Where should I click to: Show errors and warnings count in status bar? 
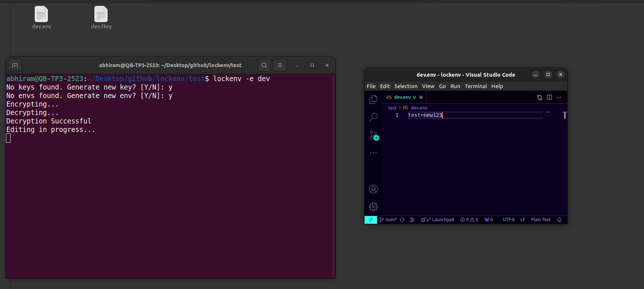tap(469, 220)
